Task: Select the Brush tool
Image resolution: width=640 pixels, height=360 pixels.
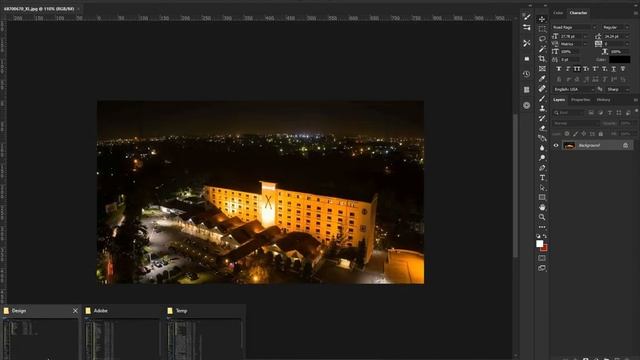Action: (x=542, y=98)
